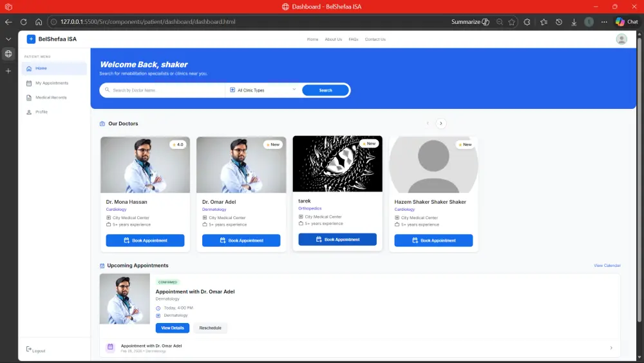This screenshot has height=363, width=644.
Task: Open About Us in top navigation
Action: (333, 39)
